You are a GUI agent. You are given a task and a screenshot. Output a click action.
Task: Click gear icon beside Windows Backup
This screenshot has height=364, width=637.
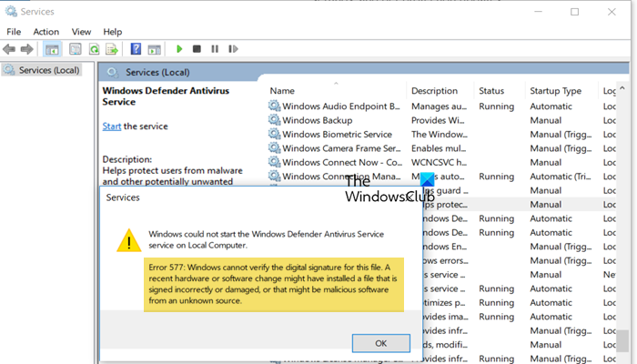pyautogui.click(x=274, y=120)
